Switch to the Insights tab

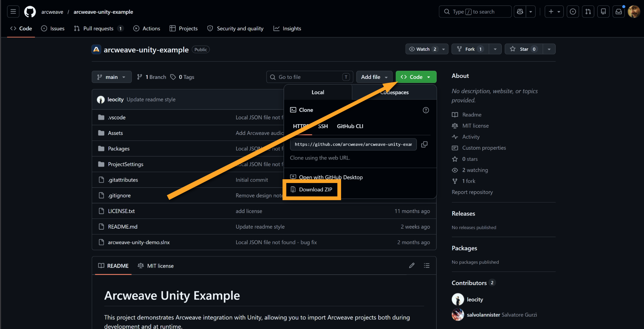(x=287, y=29)
